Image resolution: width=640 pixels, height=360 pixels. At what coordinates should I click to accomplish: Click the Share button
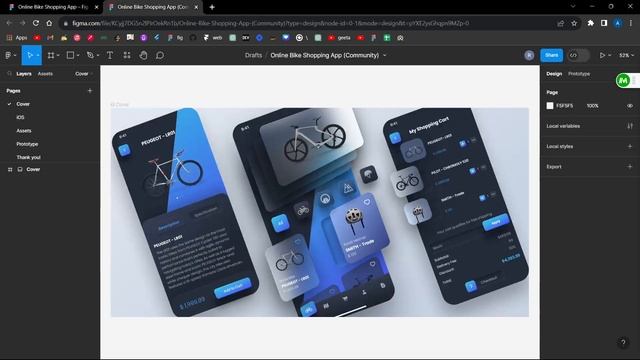(551, 55)
